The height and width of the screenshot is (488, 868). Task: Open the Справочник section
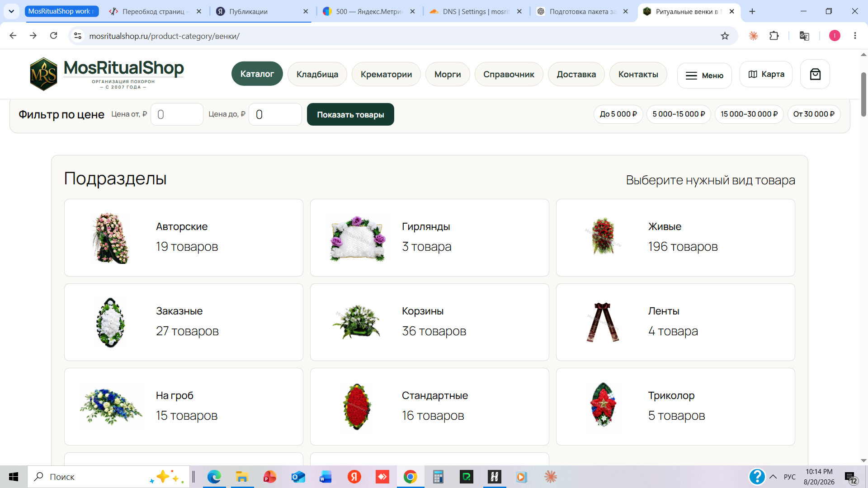pos(509,74)
